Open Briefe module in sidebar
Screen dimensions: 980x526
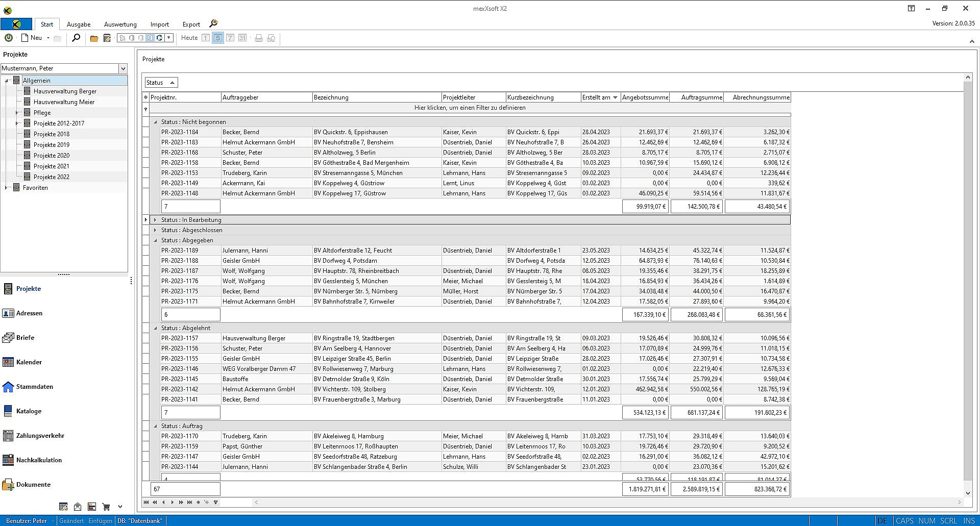19,338
